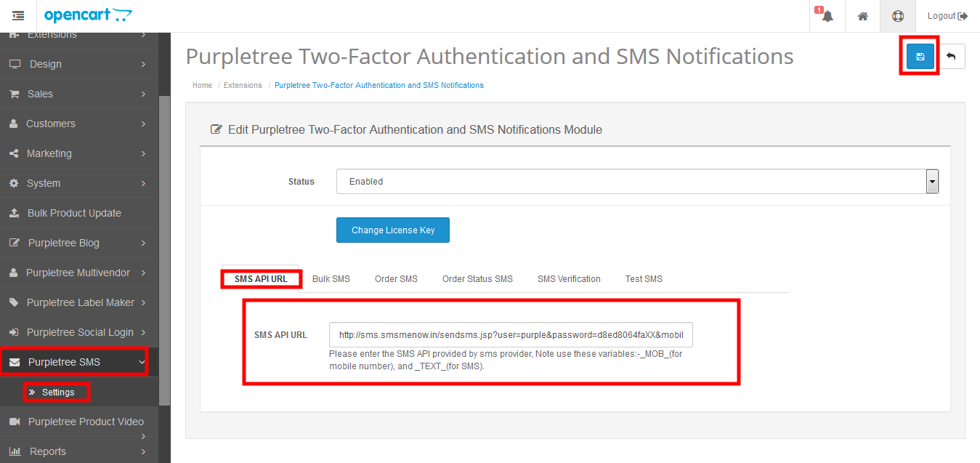
Task: Click the back arrow button
Action: pyautogui.click(x=951, y=57)
